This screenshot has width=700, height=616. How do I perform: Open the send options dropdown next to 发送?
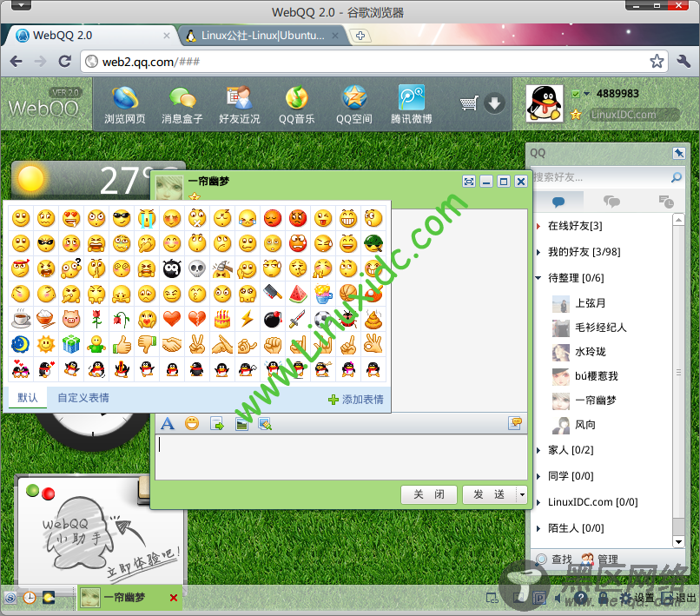[x=522, y=494]
